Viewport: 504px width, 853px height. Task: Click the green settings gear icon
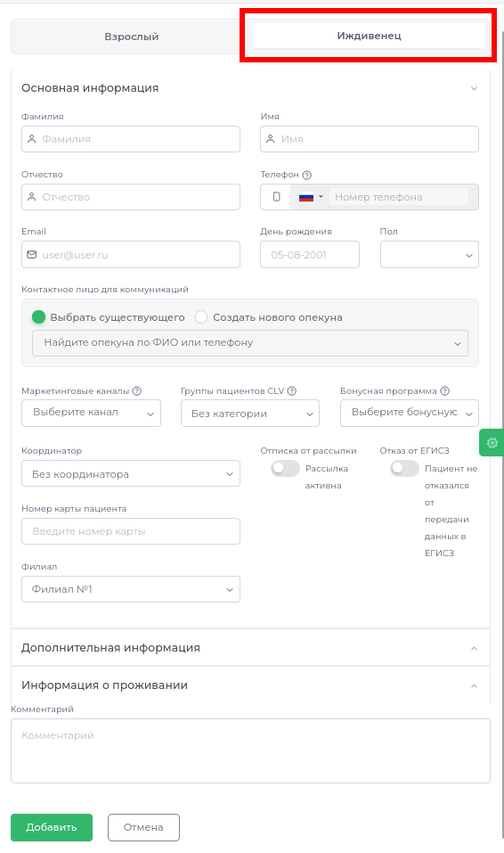pyautogui.click(x=492, y=443)
